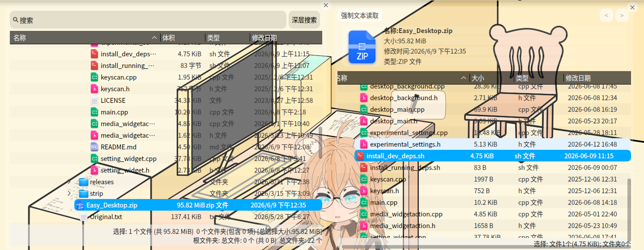Viewport: 644px width, 250px height.
Task: Click the strip folder icon
Action: 83,194
